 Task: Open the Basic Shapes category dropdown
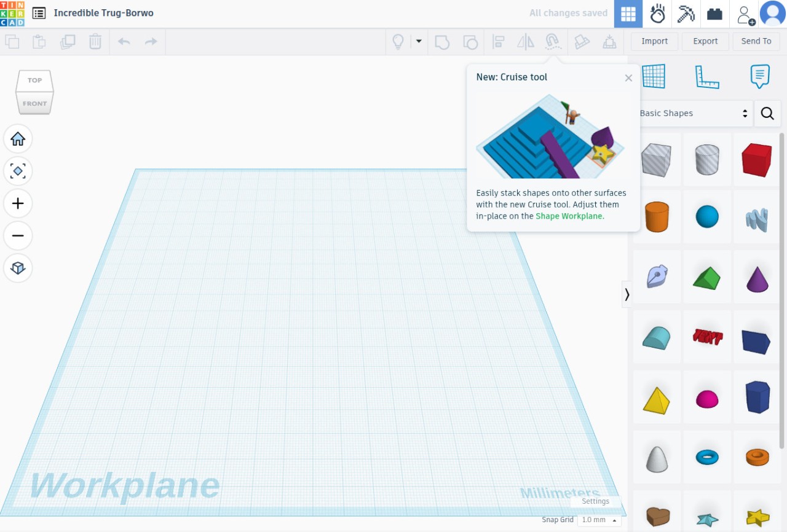693,114
